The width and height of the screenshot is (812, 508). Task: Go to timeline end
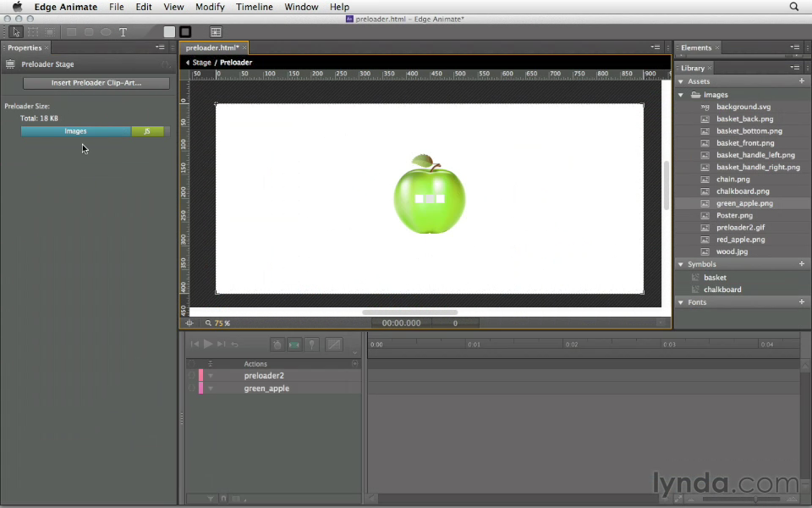(x=221, y=345)
